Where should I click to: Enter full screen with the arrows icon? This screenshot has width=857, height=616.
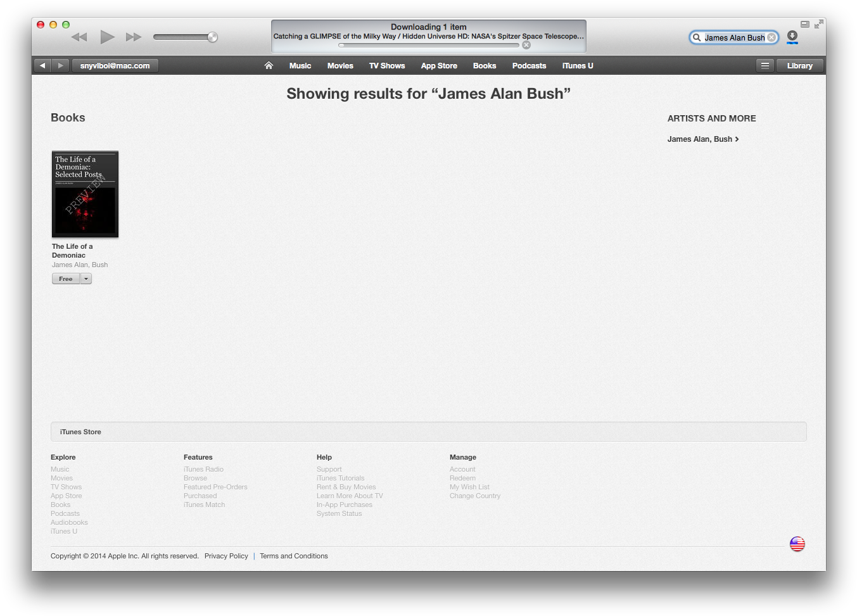819,24
